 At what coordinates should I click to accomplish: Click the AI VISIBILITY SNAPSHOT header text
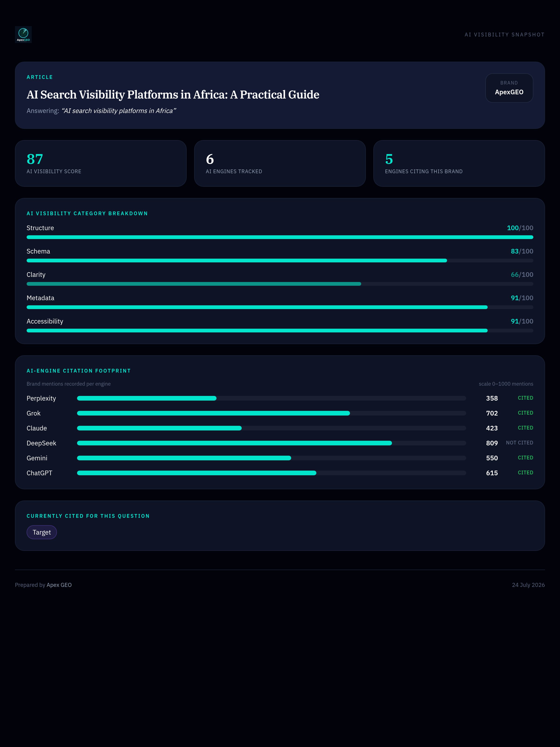click(x=505, y=35)
